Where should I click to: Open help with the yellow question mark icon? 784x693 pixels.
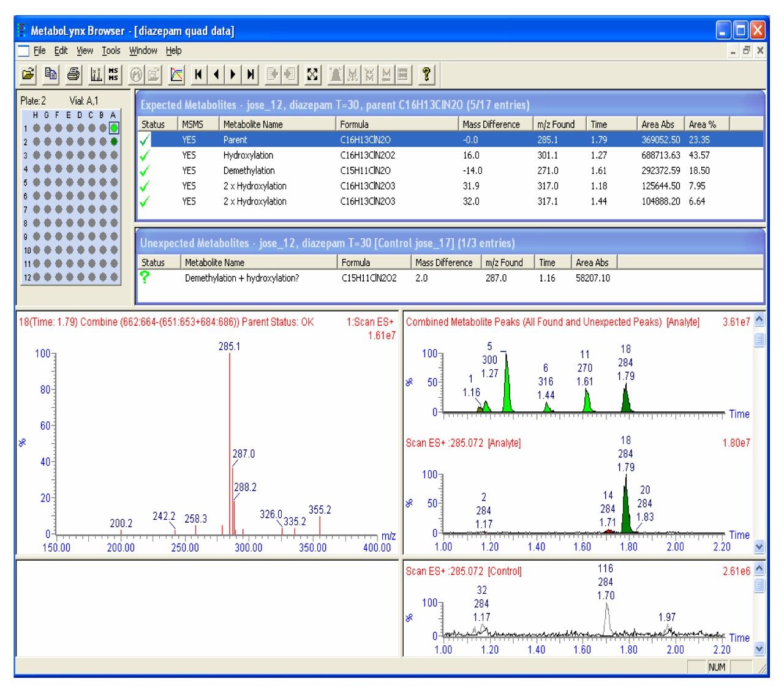click(x=426, y=75)
